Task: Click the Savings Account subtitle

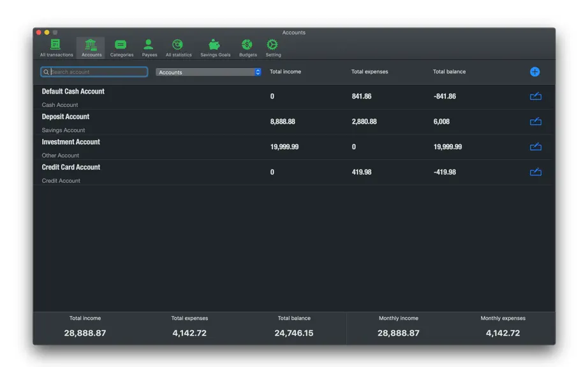Action: click(63, 130)
